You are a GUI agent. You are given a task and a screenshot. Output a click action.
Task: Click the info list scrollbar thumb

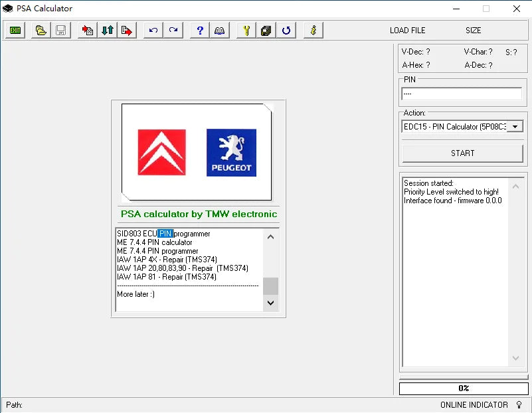pyautogui.click(x=270, y=286)
